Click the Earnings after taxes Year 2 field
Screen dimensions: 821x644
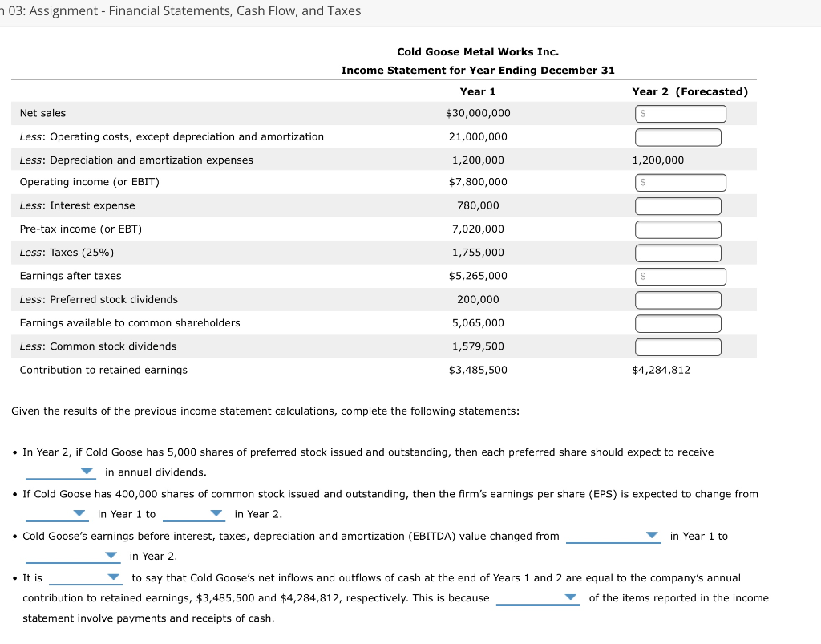pyautogui.click(x=680, y=276)
